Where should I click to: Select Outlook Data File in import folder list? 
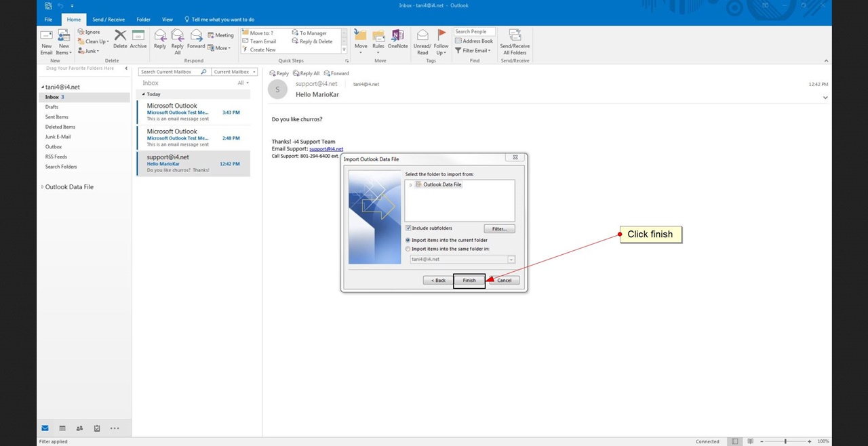coord(442,184)
